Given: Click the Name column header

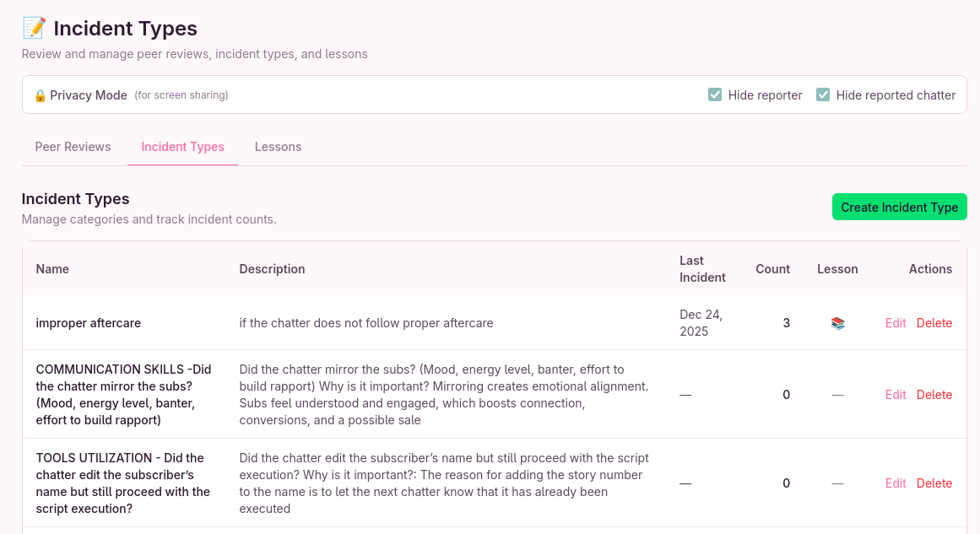Looking at the screenshot, I should coord(52,269).
